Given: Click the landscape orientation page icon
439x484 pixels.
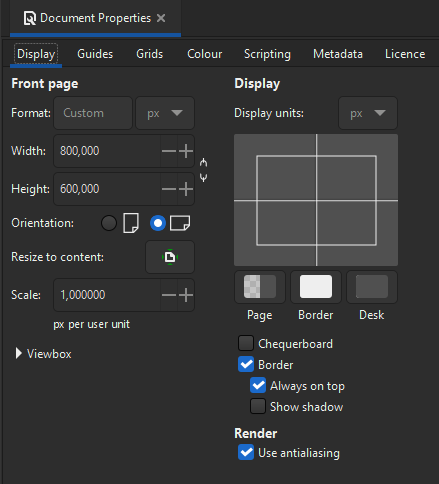Looking at the screenshot, I should pos(180,223).
